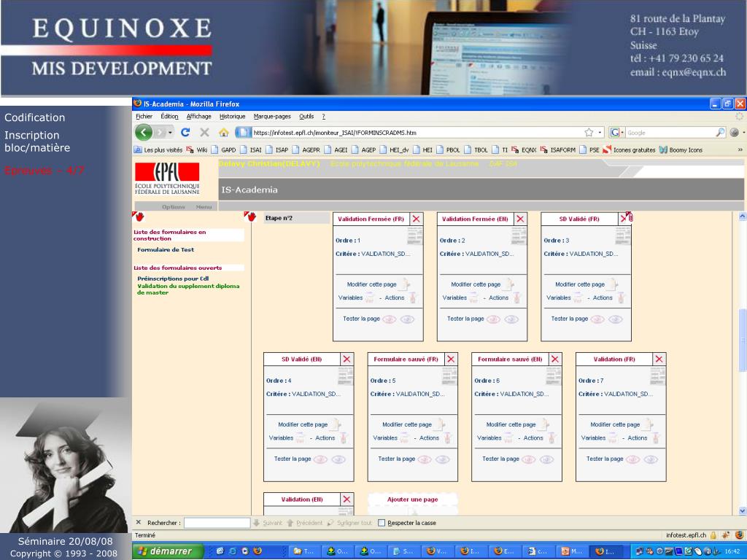
Task: Open Préinscriptions pour CdI form
Action: click(173, 279)
